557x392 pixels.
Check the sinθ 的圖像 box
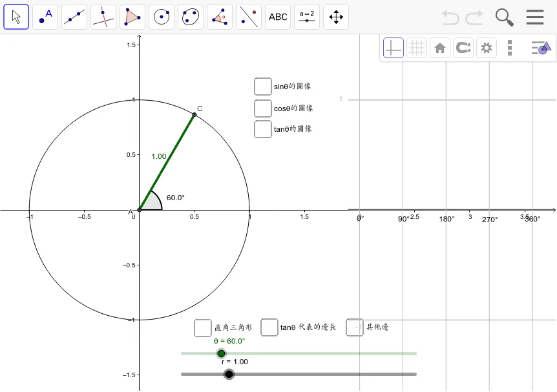click(263, 87)
